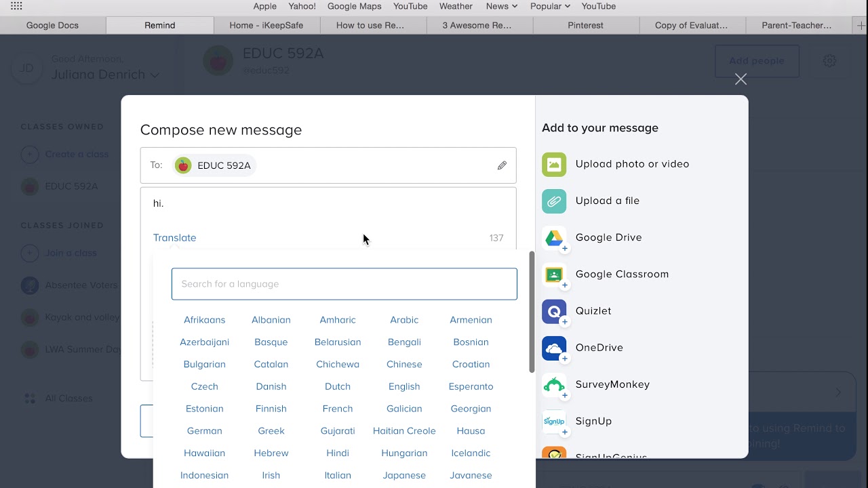The image size is (868, 488).
Task: Collapse the Translate language picker
Action: (174, 238)
